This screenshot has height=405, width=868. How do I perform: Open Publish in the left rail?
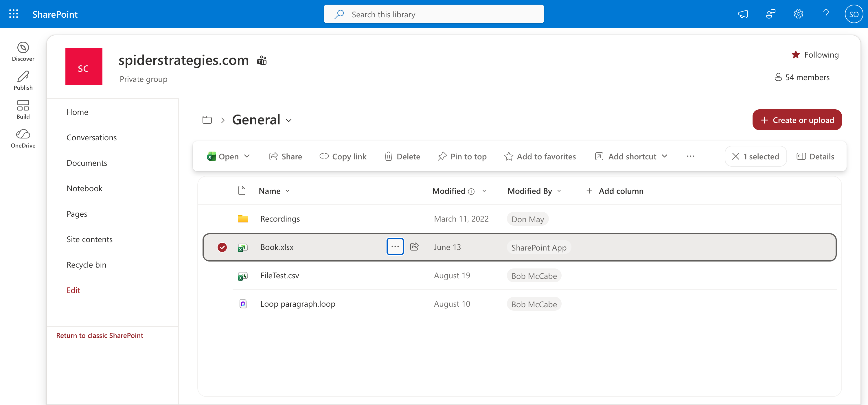point(23,80)
